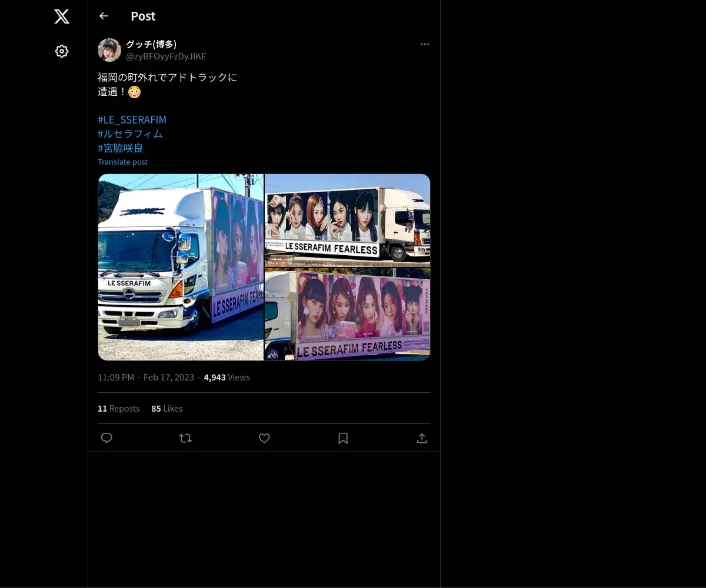This screenshot has height=588, width=706.
Task: Open the author's profile avatar
Action: click(x=109, y=50)
